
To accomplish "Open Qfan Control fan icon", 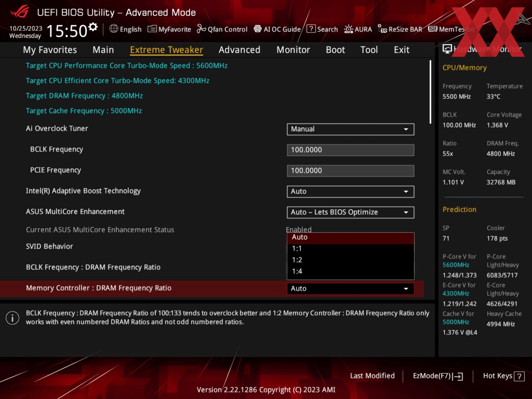I will 201,29.
